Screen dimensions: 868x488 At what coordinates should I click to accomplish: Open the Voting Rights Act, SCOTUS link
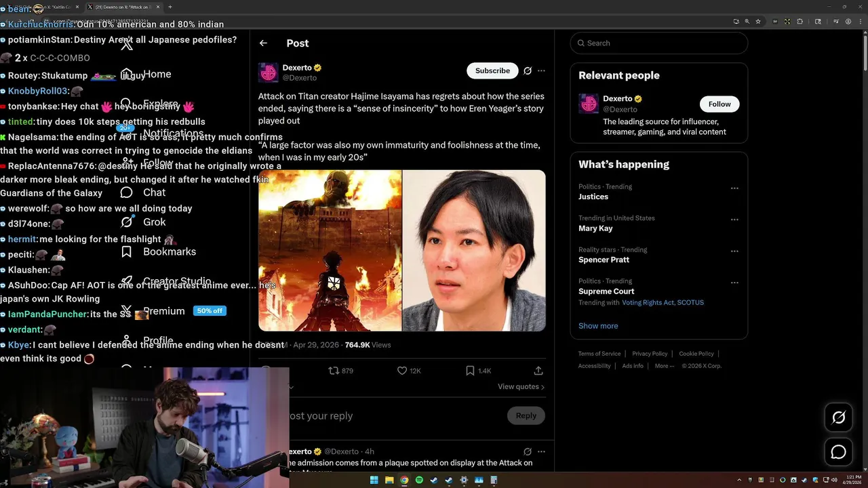click(663, 302)
